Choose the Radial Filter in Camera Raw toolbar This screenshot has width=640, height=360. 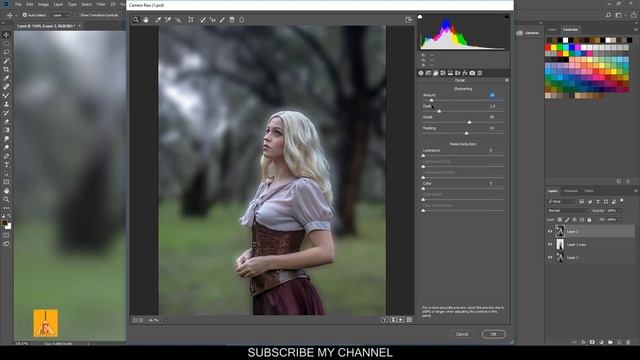(x=242, y=20)
